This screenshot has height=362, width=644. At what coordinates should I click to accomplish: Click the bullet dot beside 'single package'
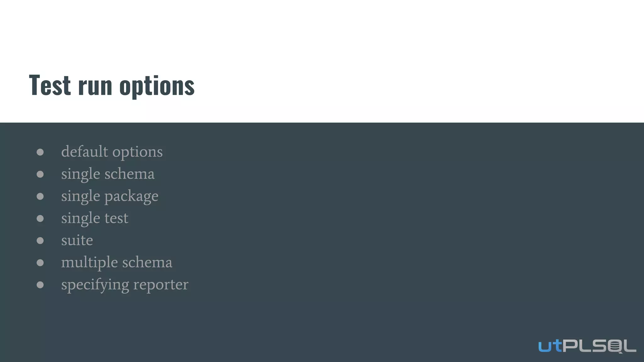40,196
